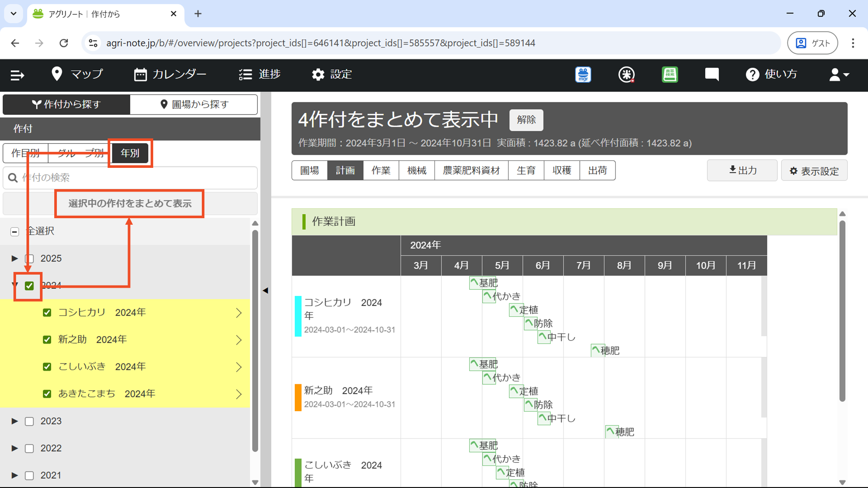Open the 機械 tab
This screenshot has width=868, height=488.
point(417,170)
